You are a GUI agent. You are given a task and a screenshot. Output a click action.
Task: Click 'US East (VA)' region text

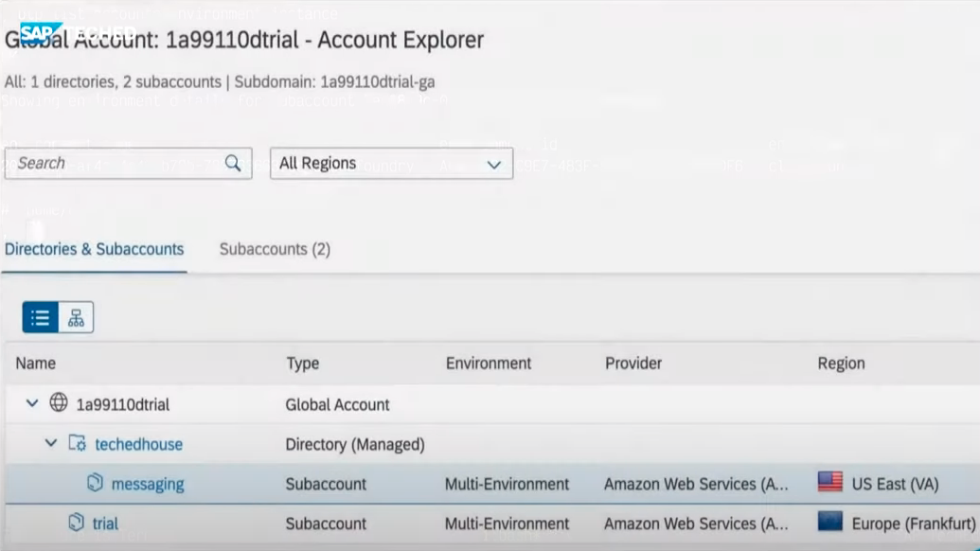895,484
